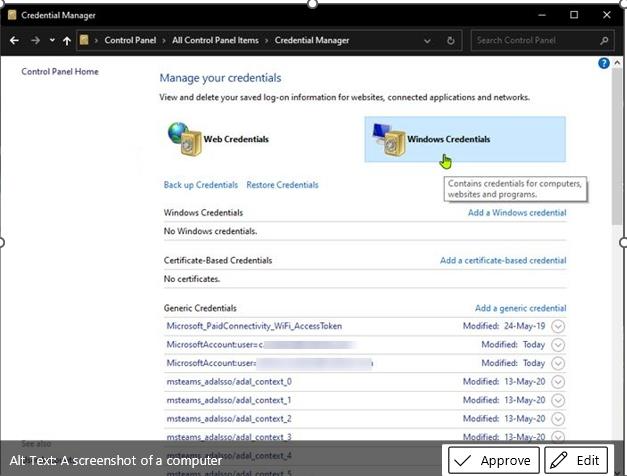Click the pencil Edit button
The image size is (627, 476).
(576, 460)
